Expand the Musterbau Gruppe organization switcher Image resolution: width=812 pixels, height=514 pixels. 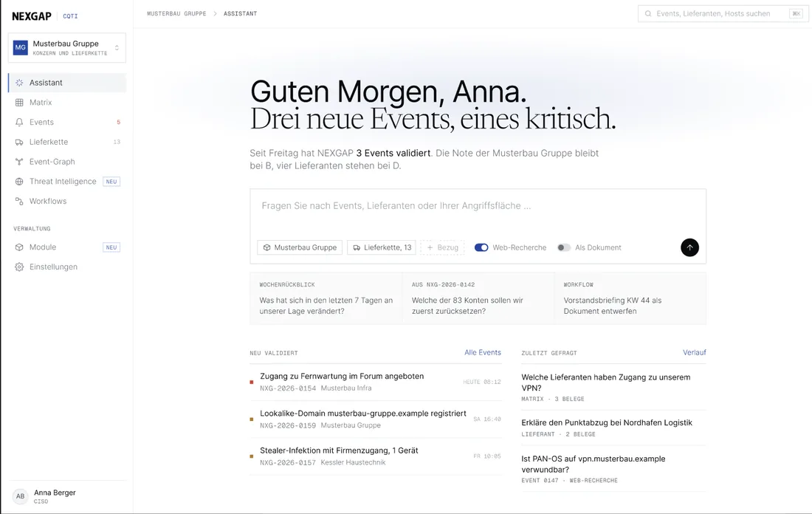pos(66,48)
